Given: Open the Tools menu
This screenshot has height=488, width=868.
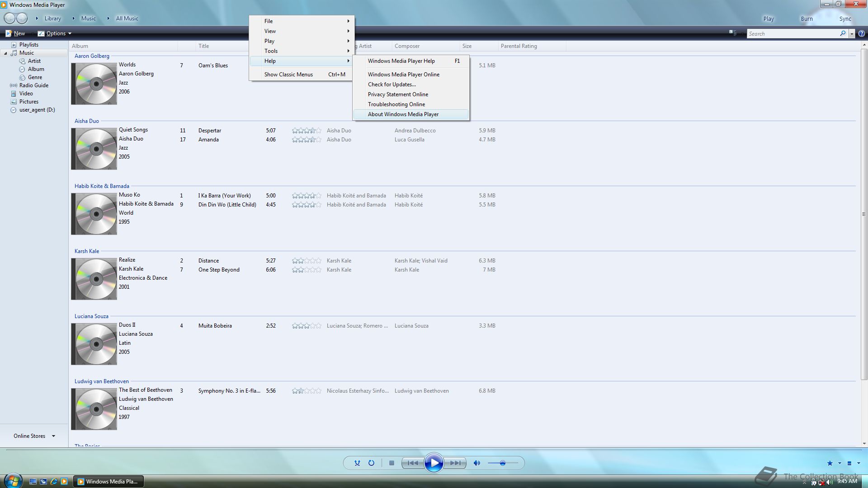Looking at the screenshot, I should point(302,51).
